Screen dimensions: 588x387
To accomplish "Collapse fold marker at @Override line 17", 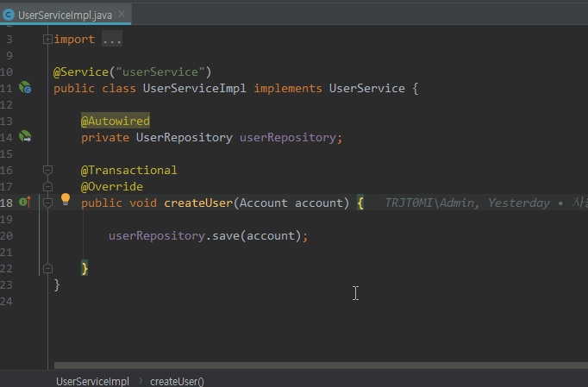I will pos(47,186).
